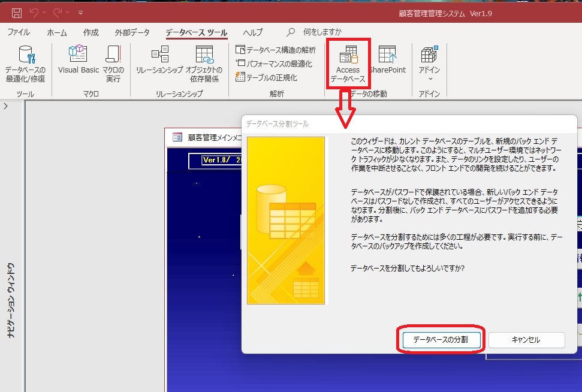Viewport: 582px width, 392px height.
Task: Click データベース構造の解析
Action: click(x=276, y=50)
